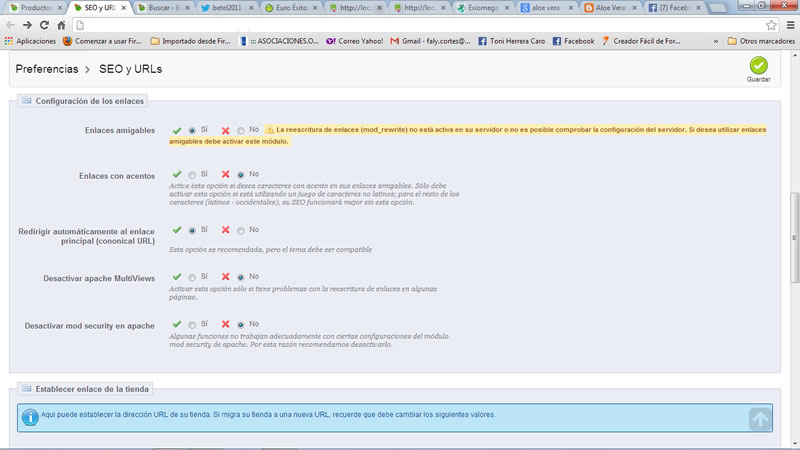Screen dimensions: 800x450
Task: Open a new browser tab
Action: tap(717, 8)
